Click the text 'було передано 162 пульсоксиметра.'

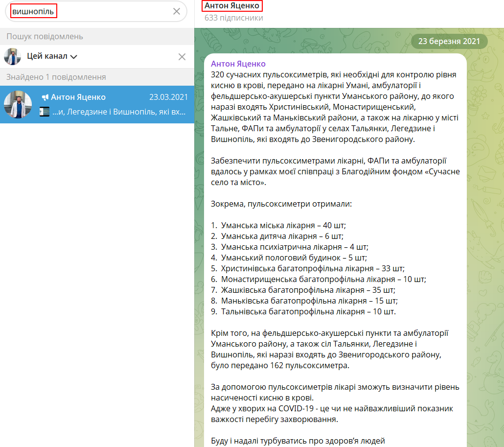coord(280,366)
